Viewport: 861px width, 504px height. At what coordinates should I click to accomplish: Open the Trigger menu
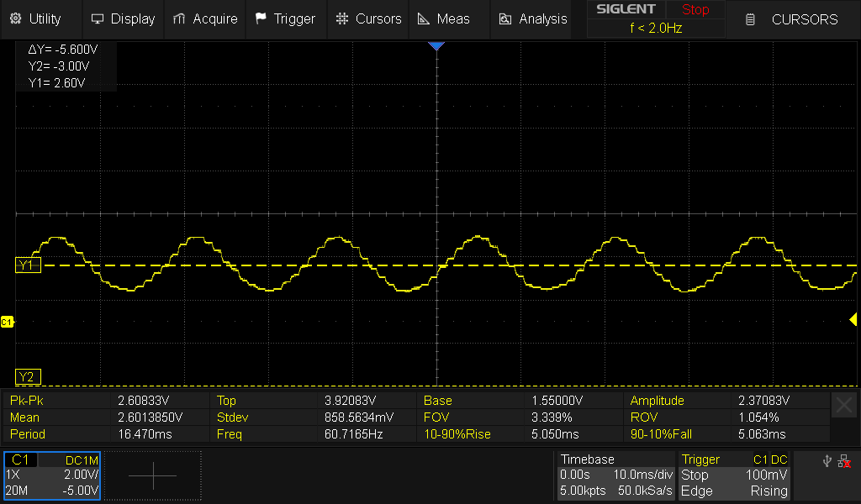click(x=286, y=19)
